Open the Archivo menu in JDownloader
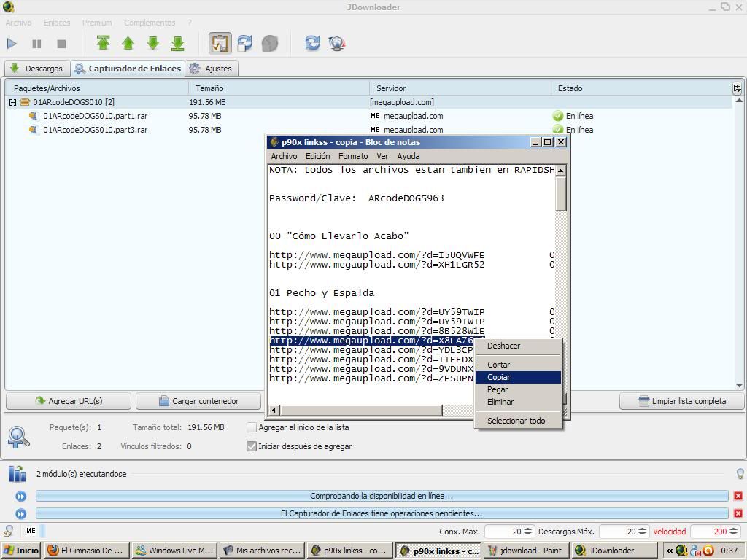This screenshot has height=560, width=747. pyautogui.click(x=18, y=23)
